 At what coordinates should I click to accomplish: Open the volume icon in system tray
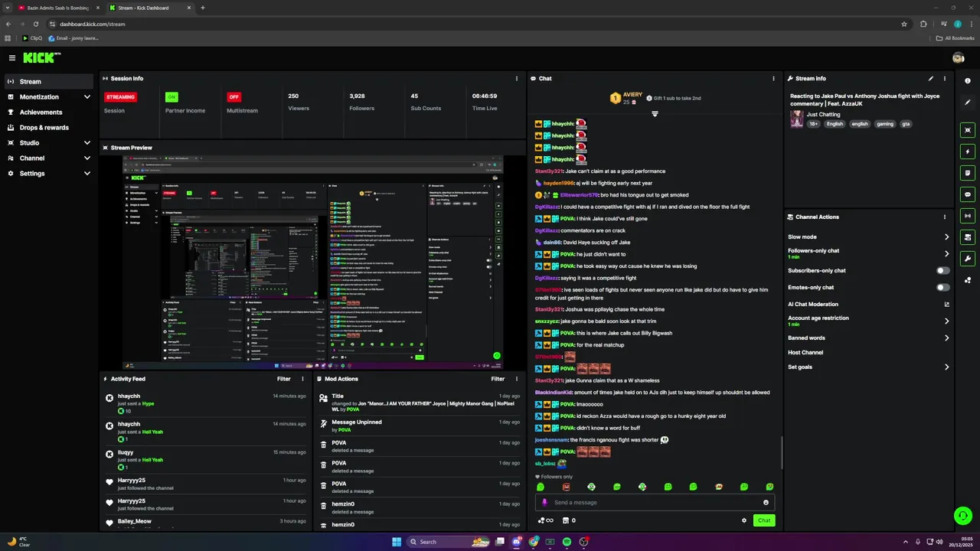[940, 542]
